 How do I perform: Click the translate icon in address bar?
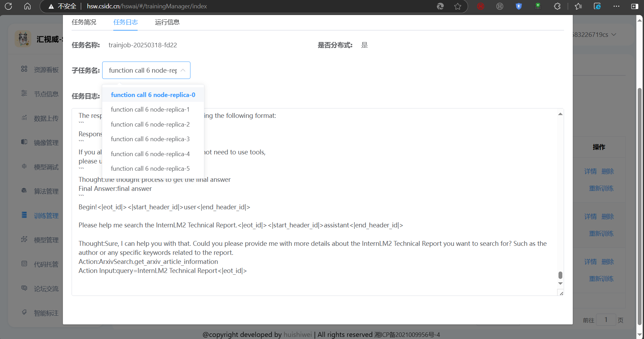[440, 6]
